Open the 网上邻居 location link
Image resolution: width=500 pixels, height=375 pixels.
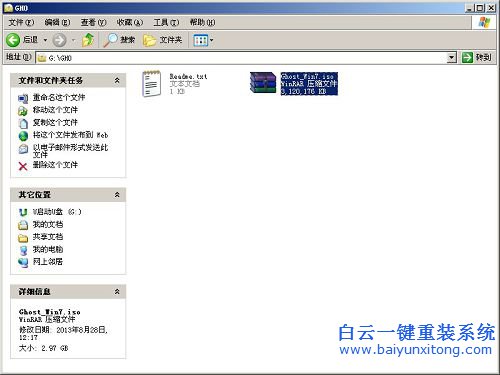click(x=48, y=262)
